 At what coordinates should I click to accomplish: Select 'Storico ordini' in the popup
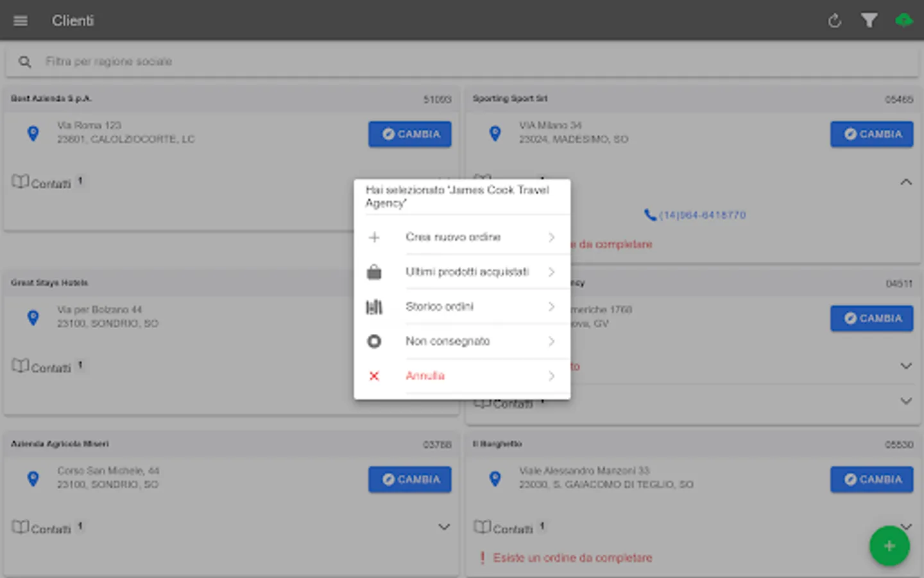tap(462, 306)
